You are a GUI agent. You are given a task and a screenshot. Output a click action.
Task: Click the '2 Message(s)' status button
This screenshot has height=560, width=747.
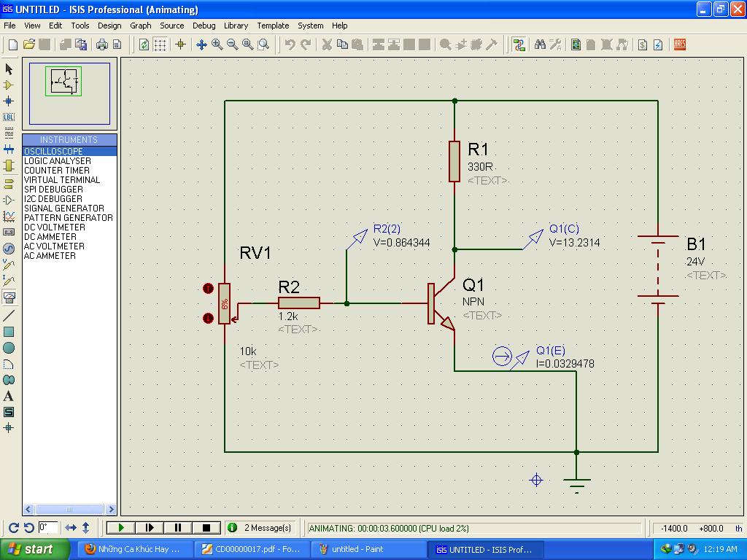point(260,527)
